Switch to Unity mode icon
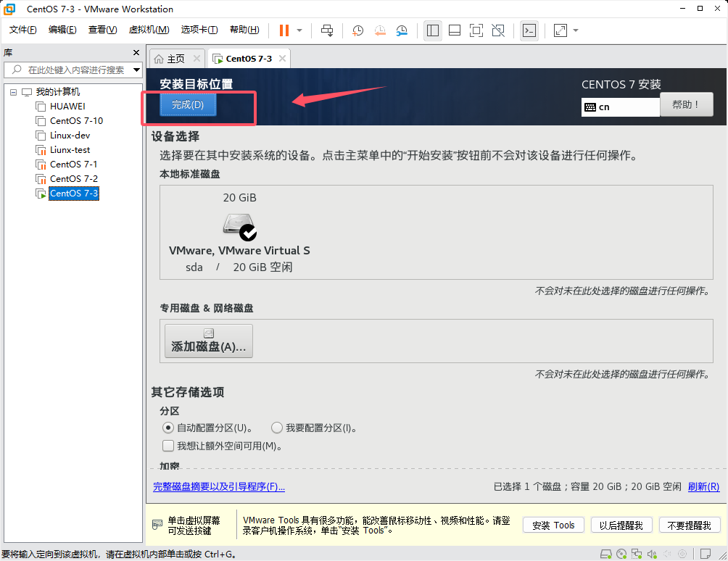728x561 pixels. point(498,30)
